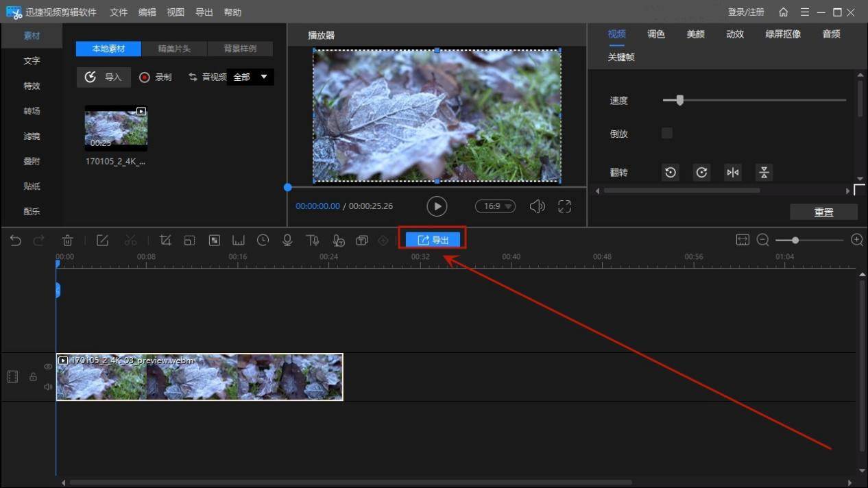Image resolution: width=868 pixels, height=488 pixels.
Task: Click the undo arrow in the timeline toolbar
Action: tap(15, 240)
